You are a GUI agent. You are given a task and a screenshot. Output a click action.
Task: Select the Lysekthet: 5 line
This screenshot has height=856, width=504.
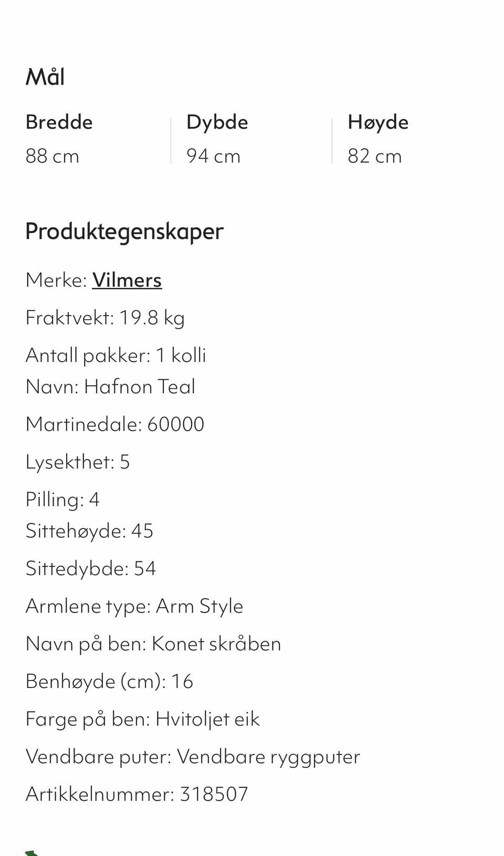(x=77, y=462)
